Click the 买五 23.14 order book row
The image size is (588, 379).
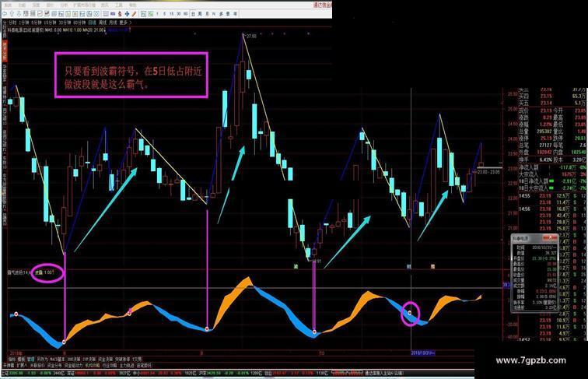click(552, 103)
